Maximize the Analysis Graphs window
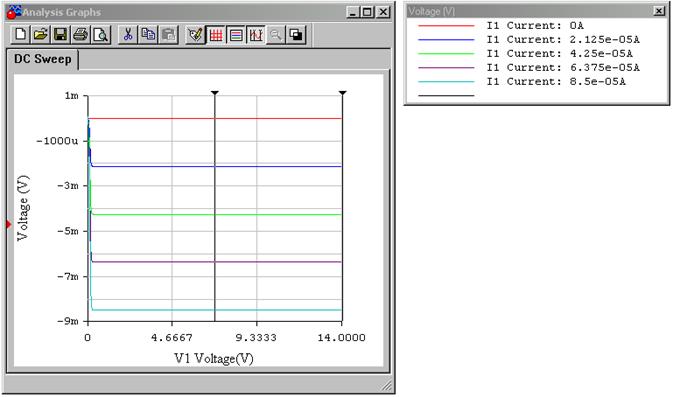 click(x=367, y=12)
